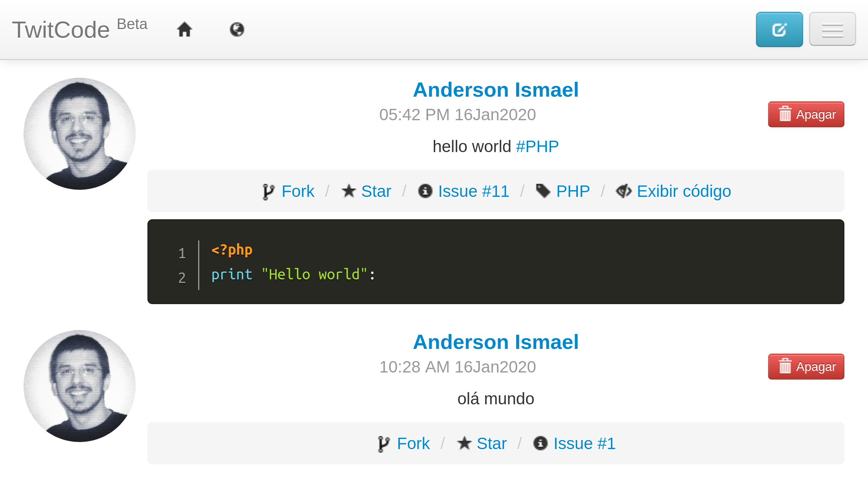Click the PHP tag icon

click(x=544, y=191)
